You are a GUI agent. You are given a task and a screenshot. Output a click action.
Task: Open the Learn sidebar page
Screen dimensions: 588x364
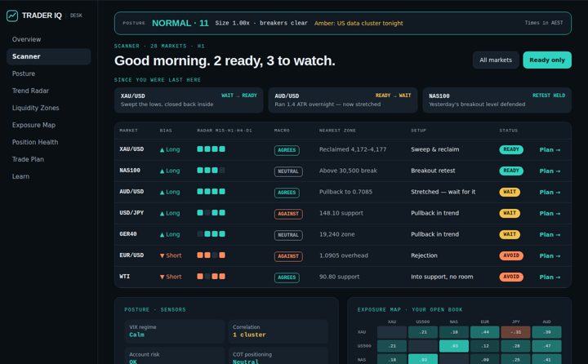click(20, 176)
